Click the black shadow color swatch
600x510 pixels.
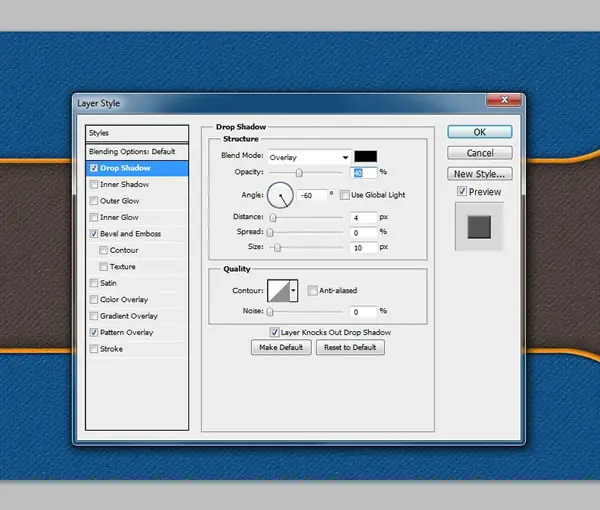(x=365, y=156)
